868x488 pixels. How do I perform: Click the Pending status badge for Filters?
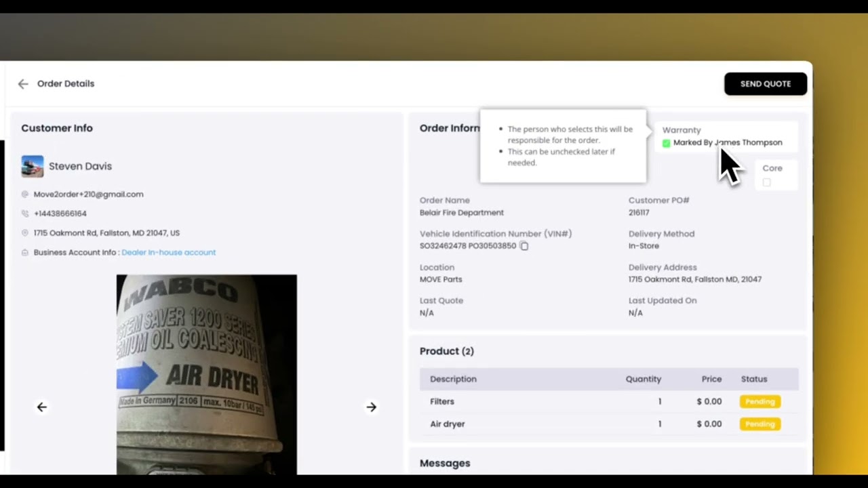759,401
